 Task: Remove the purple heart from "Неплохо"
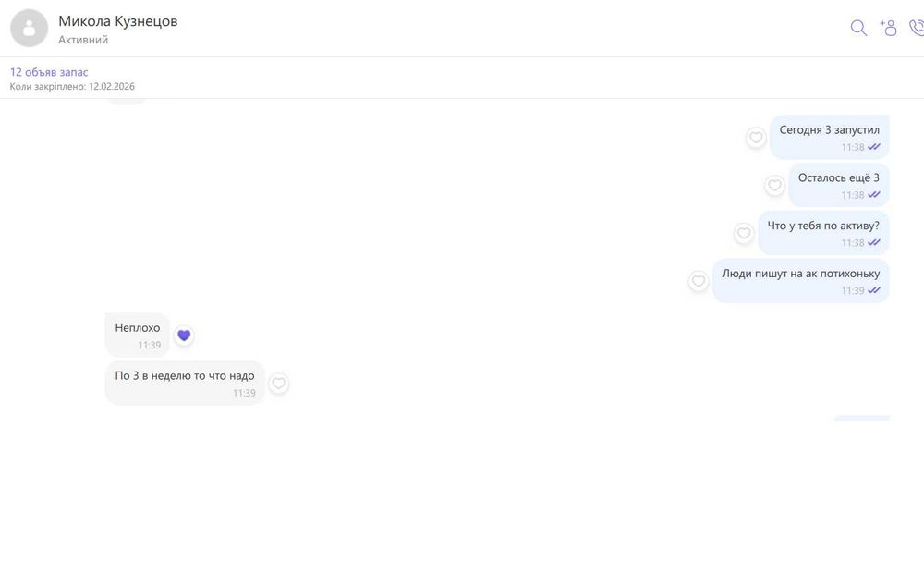[x=184, y=336]
